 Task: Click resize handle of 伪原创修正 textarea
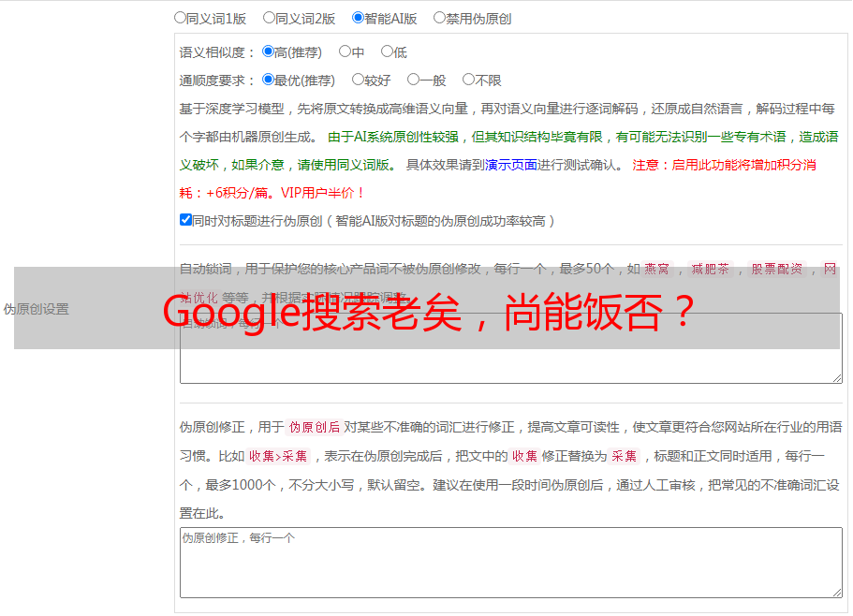837,593
